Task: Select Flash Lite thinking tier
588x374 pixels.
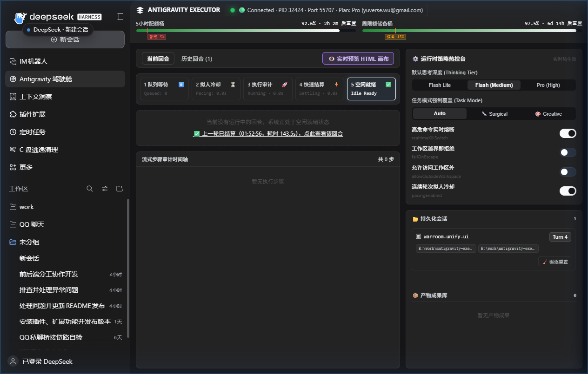Action: click(x=440, y=85)
